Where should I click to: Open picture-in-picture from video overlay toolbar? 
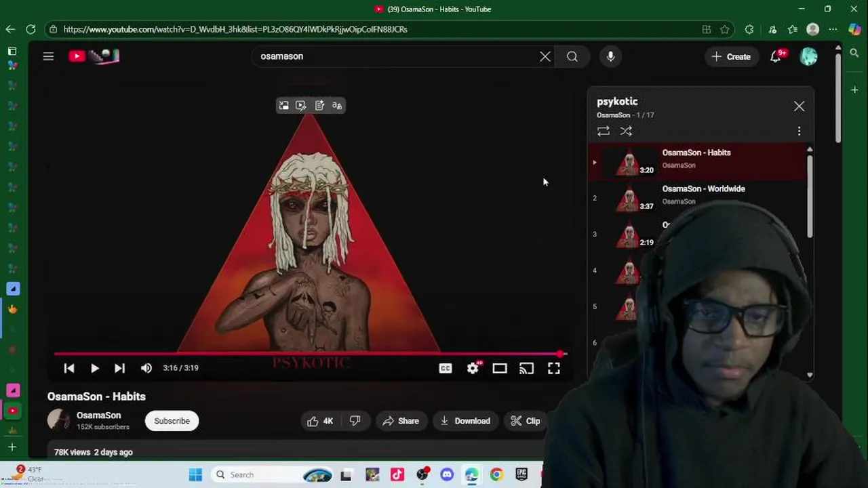pos(283,106)
